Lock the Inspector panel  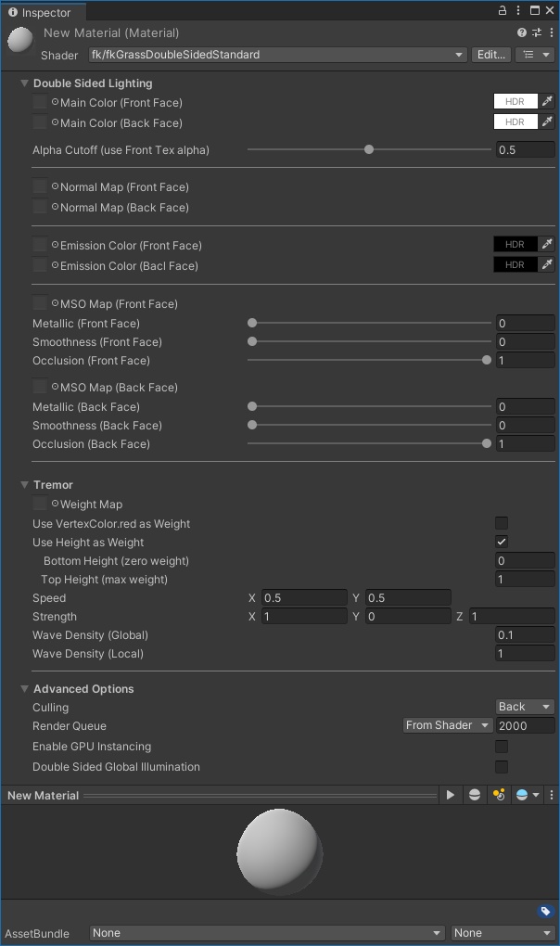click(503, 11)
